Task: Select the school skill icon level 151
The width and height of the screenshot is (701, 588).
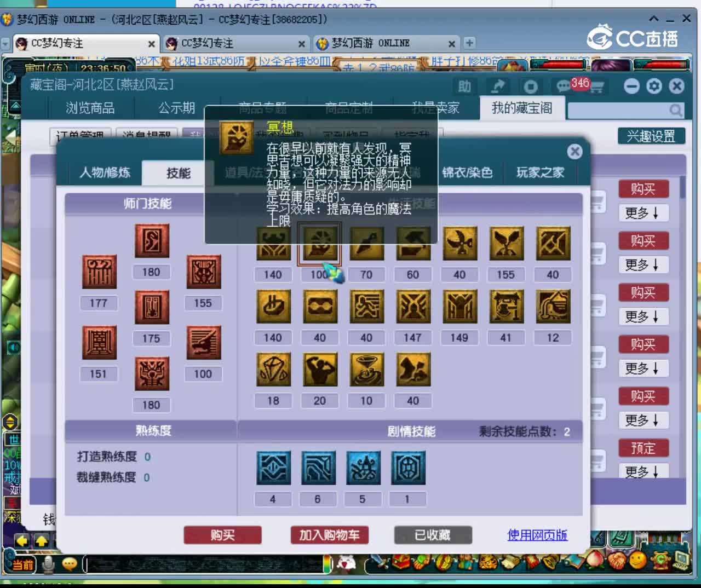Action: 99,343
